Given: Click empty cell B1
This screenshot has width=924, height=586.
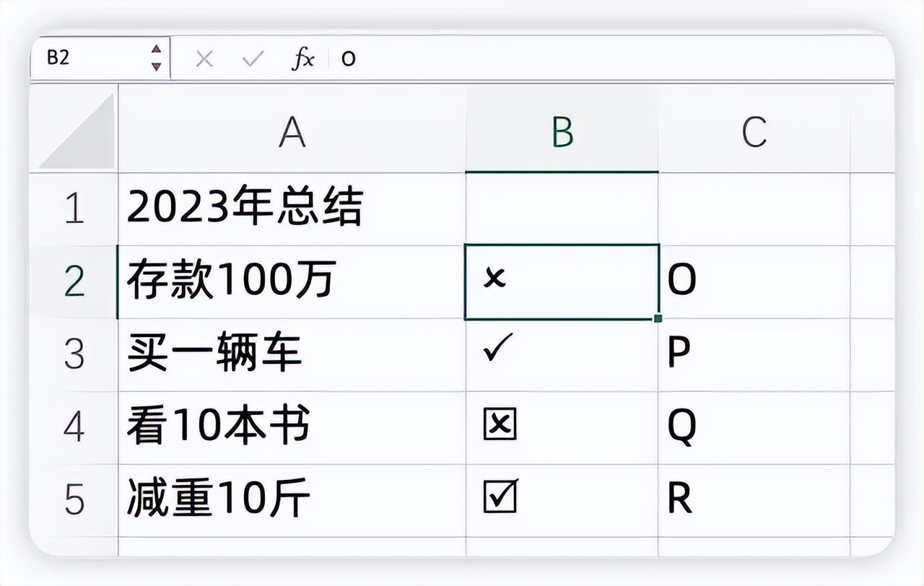Looking at the screenshot, I should tap(562, 209).
